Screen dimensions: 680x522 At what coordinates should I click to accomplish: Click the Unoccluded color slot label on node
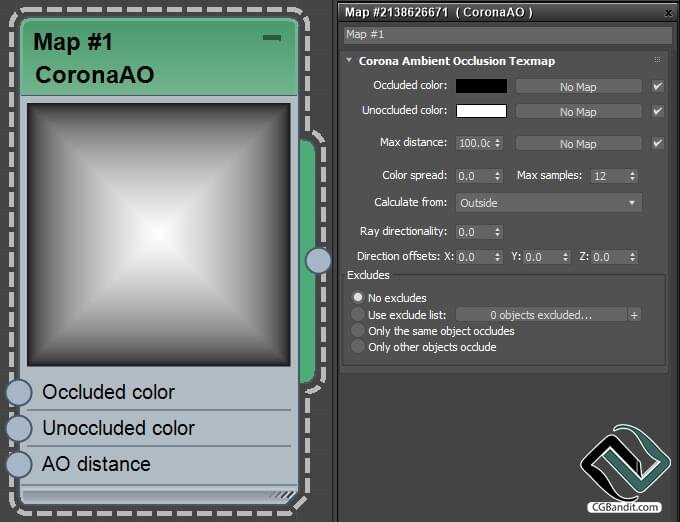click(x=118, y=428)
